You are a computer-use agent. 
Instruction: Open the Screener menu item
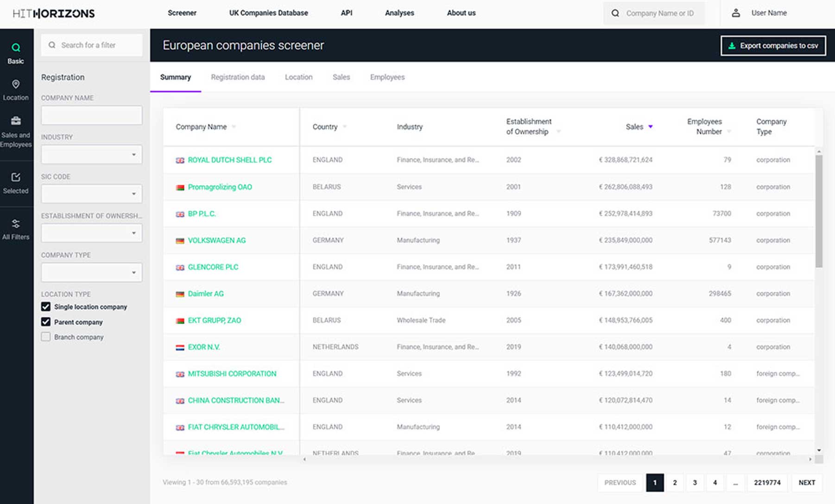click(x=182, y=13)
